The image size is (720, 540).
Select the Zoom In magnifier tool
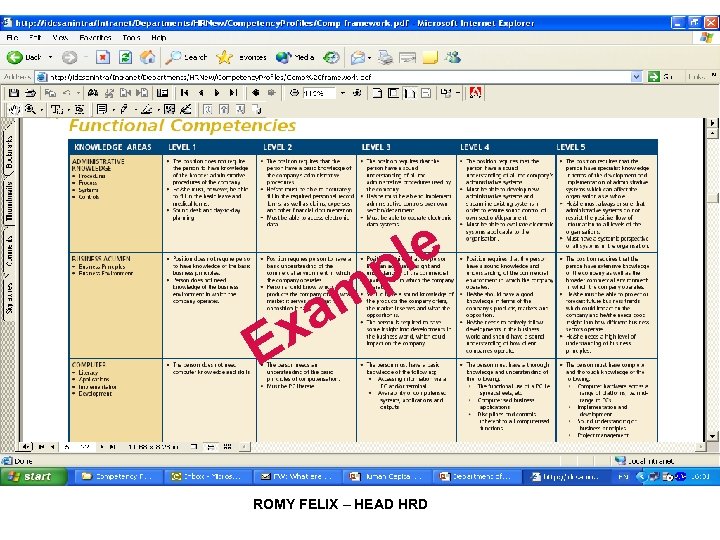click(x=30, y=109)
